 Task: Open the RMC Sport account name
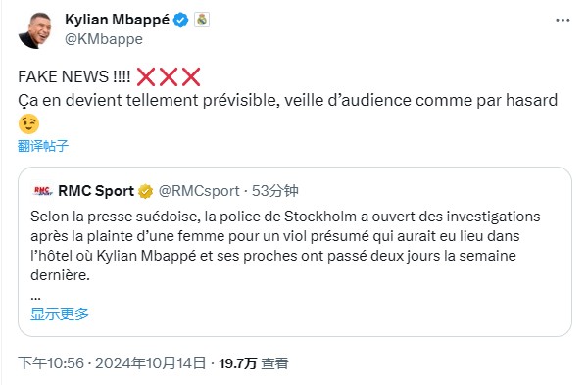96,191
